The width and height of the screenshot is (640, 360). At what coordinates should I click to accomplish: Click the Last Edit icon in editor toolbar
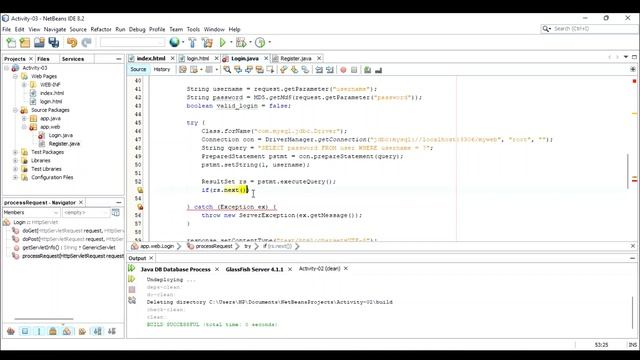pos(183,70)
